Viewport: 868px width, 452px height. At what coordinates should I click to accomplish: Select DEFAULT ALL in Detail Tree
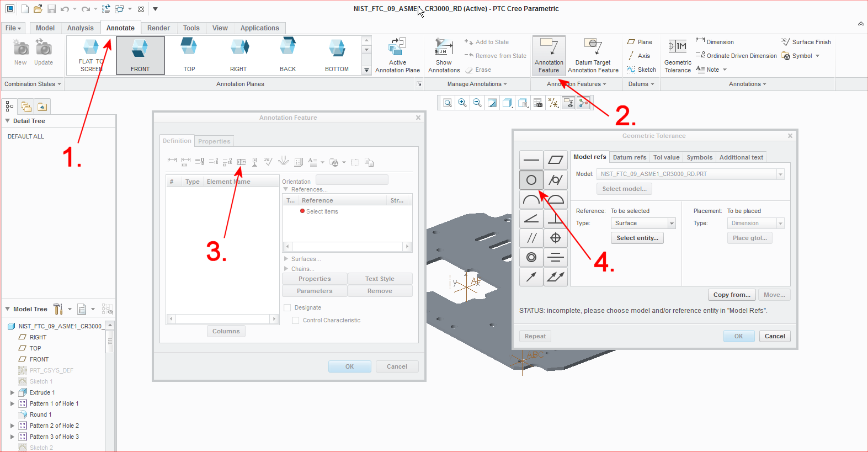(x=26, y=136)
